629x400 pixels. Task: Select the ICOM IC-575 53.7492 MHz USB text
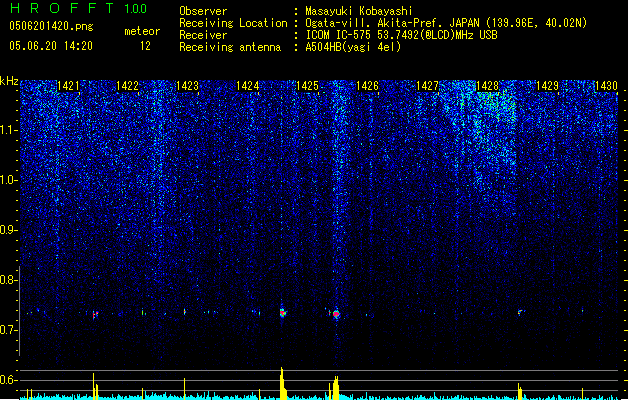coord(401,35)
